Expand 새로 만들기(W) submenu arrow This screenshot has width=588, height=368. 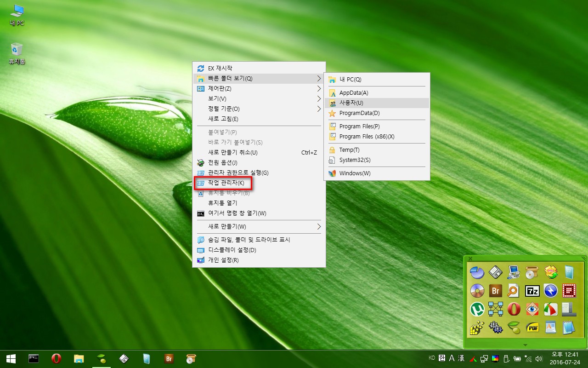click(319, 226)
